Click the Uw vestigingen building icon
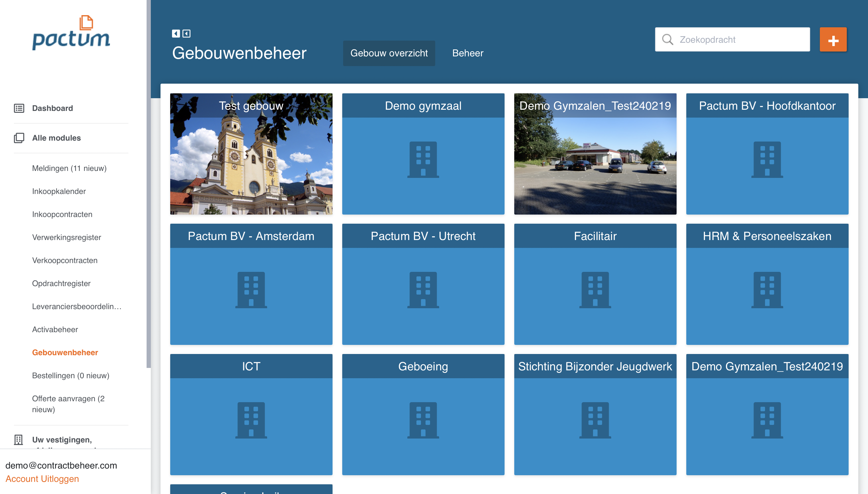868x494 pixels. click(18, 439)
